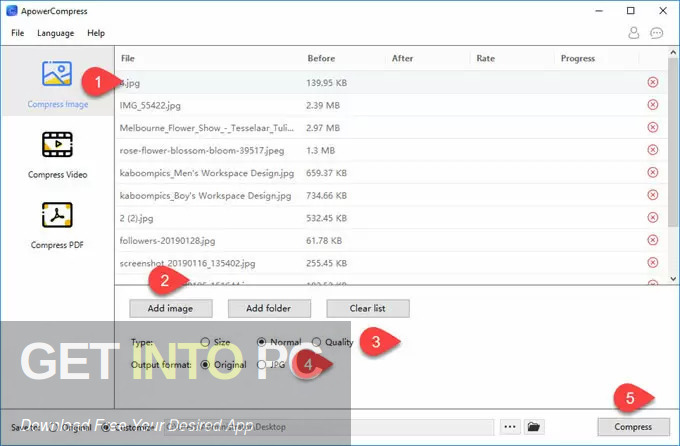Screen dimensions: 680x446
Task: Open the user account icon
Action: coord(634,33)
